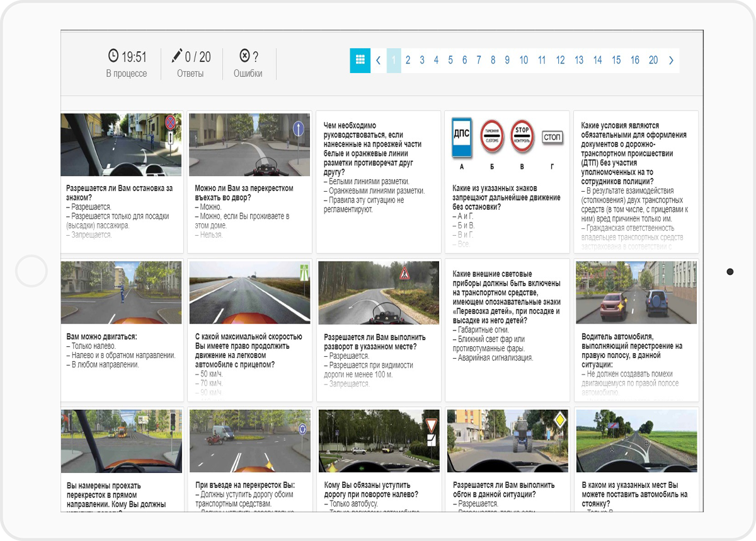
Task: Open question number 5
Action: (x=450, y=61)
